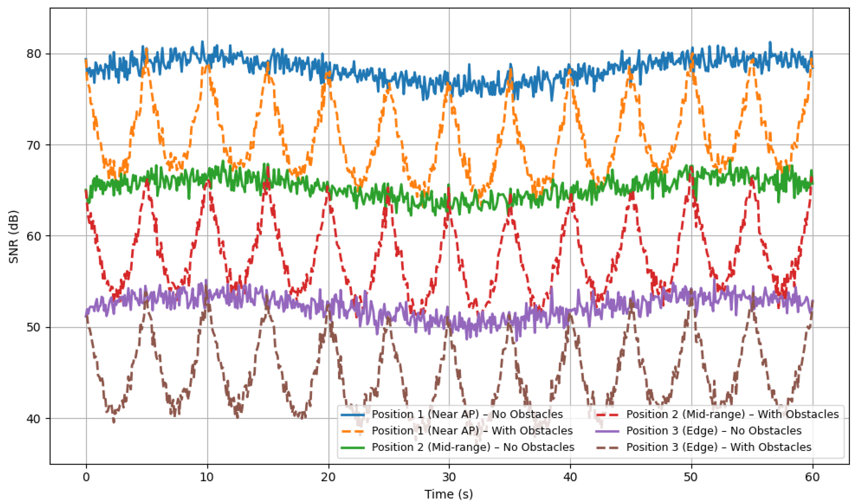Click the orange dashed swatch in the legend
The width and height of the screenshot is (856, 504).
pos(353,431)
